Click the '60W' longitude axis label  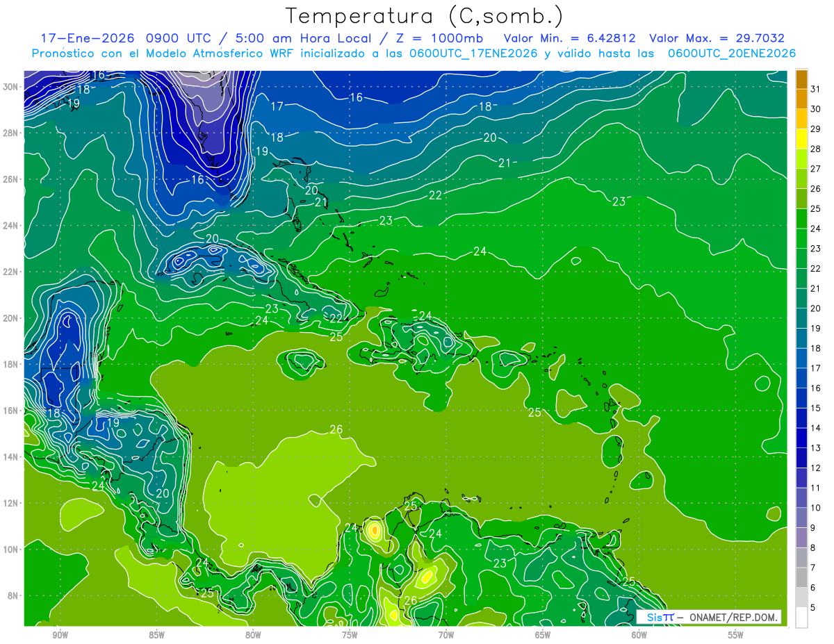639,635
